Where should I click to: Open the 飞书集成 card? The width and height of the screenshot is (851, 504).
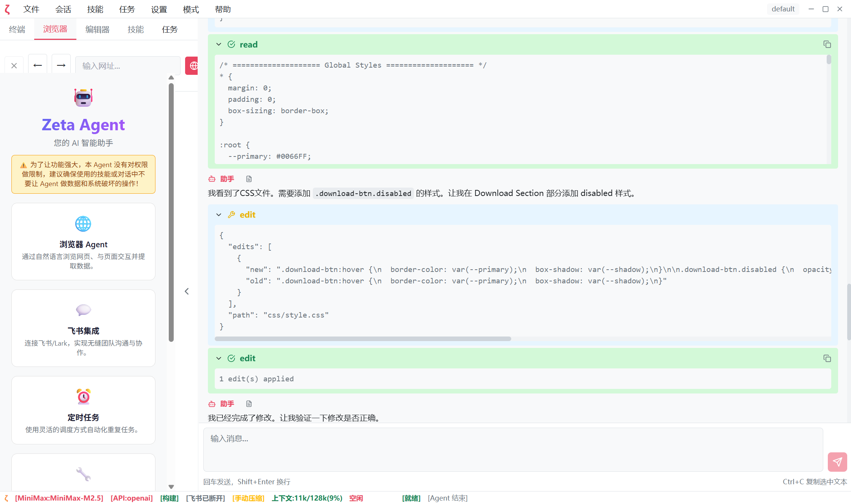point(83,328)
